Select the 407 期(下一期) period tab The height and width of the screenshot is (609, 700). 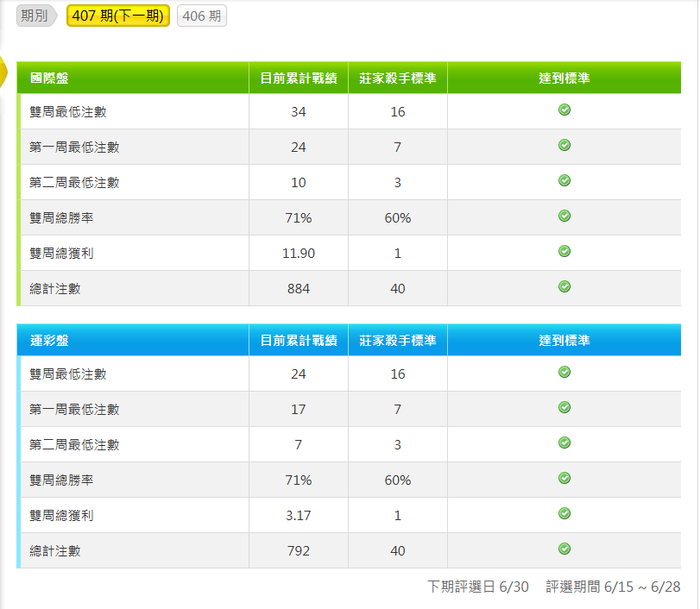point(118,16)
